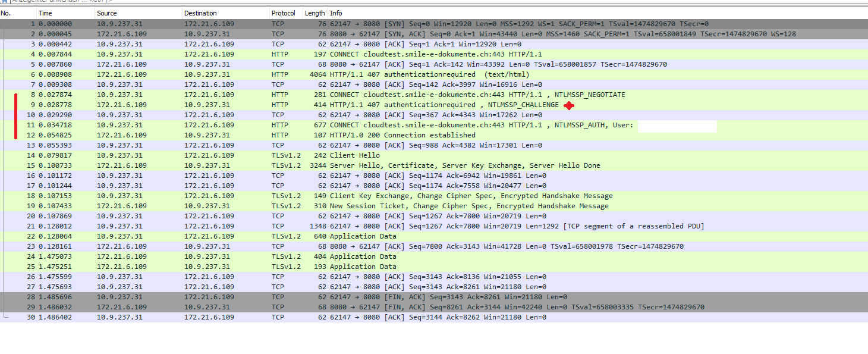Sort packets by the Protocol column
Image resolution: width=868 pixels, height=354 pixels.
284,12
